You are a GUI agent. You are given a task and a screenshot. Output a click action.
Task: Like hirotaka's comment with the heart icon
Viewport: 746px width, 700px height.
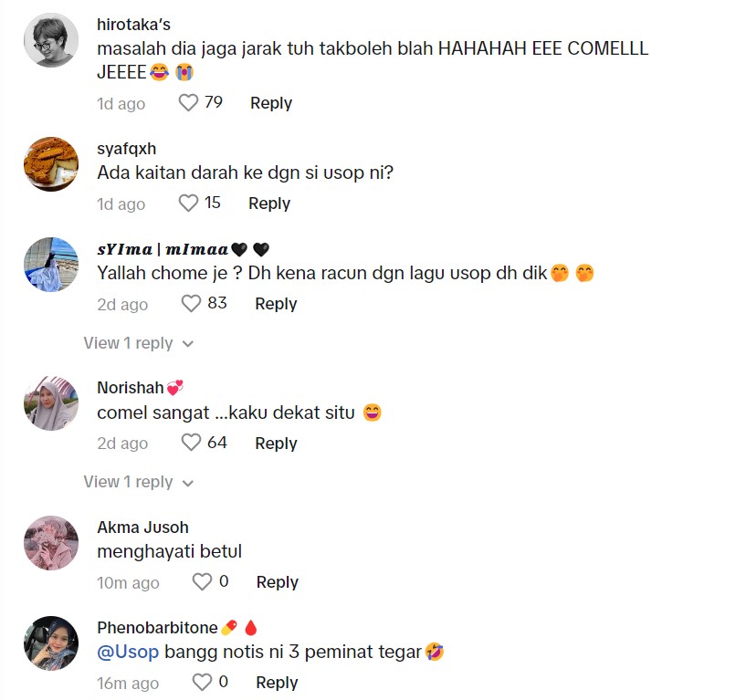point(188,103)
